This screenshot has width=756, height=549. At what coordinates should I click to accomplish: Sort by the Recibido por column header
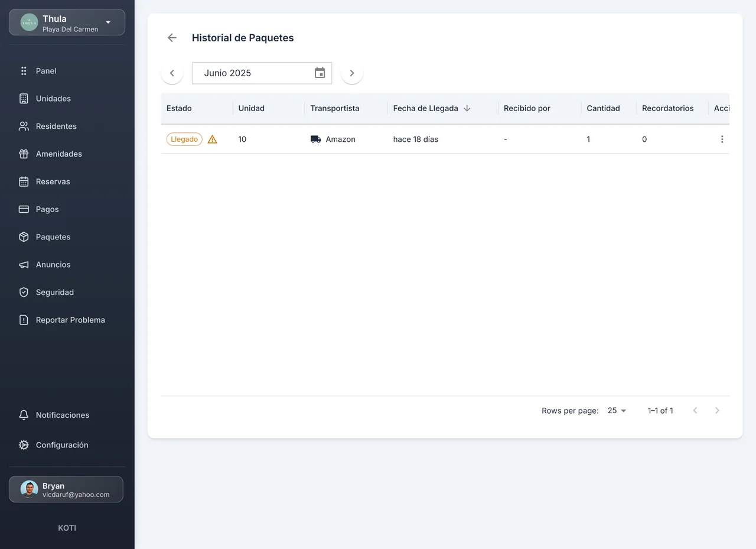pos(527,108)
